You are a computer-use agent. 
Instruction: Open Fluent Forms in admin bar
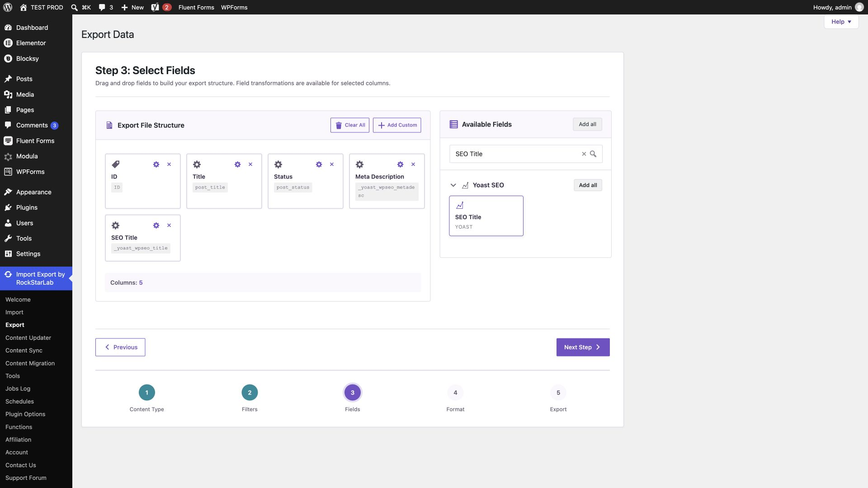pos(196,7)
